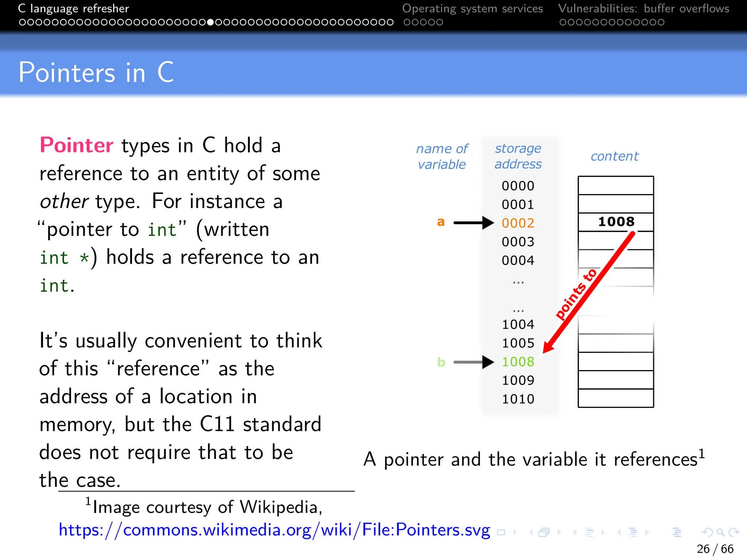
Task: Click the presentation outline icon near undo arrow
Action: pos(677,532)
